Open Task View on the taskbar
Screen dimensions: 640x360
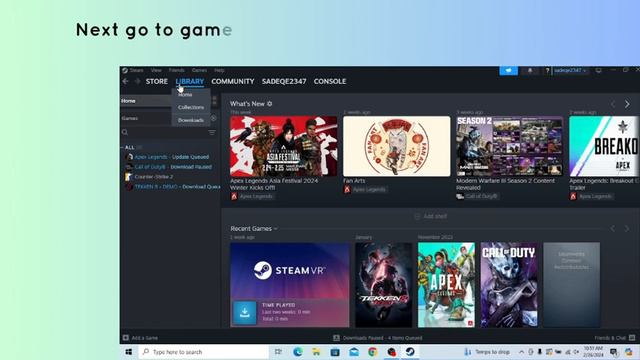coord(278,352)
